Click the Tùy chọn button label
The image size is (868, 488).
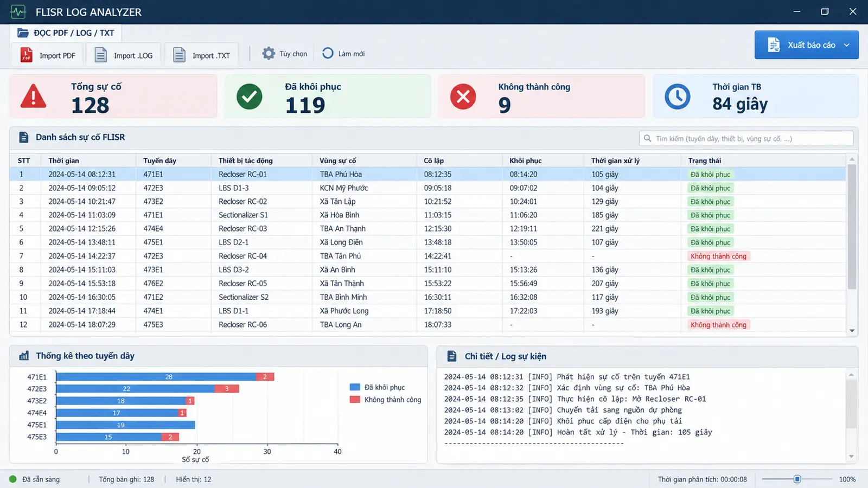click(x=293, y=54)
